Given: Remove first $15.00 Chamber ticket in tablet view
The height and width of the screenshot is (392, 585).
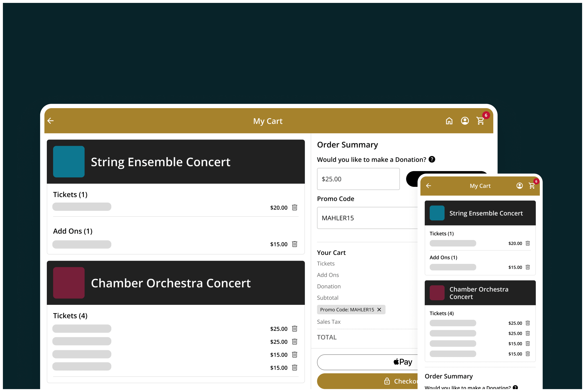Looking at the screenshot, I should 294,354.
